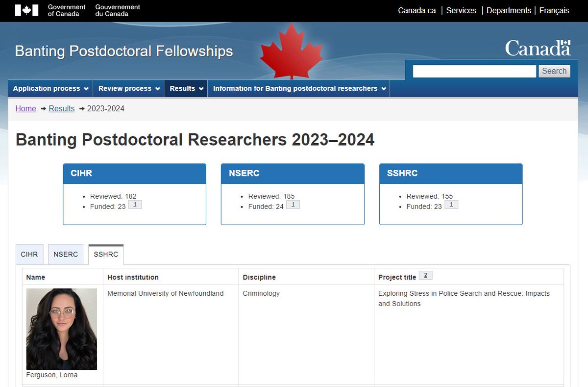Screen dimensions: 588x387
Task: Switch to the NSERC tab
Action: (66, 255)
